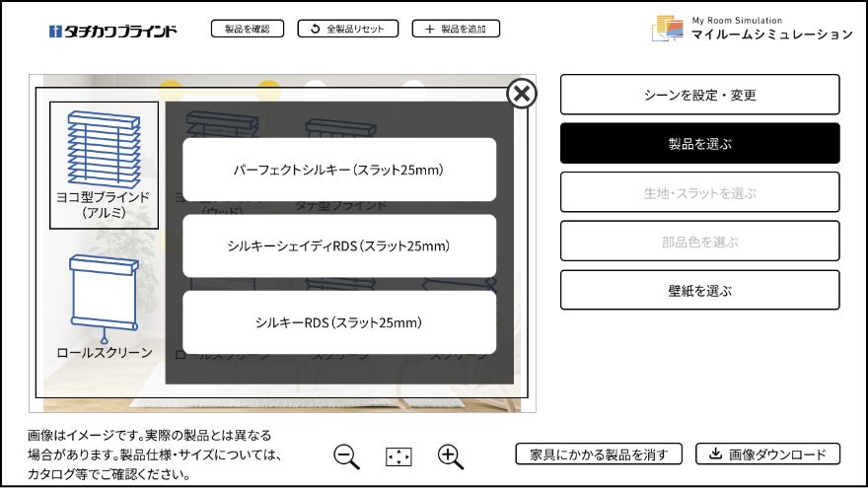
Task: Select the ロールスクリーン product icon
Action: (105, 306)
